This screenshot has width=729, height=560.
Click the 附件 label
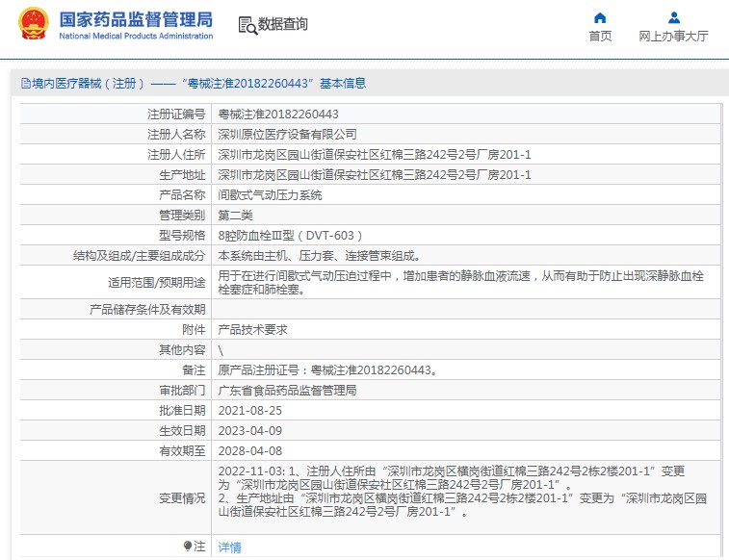(x=194, y=330)
